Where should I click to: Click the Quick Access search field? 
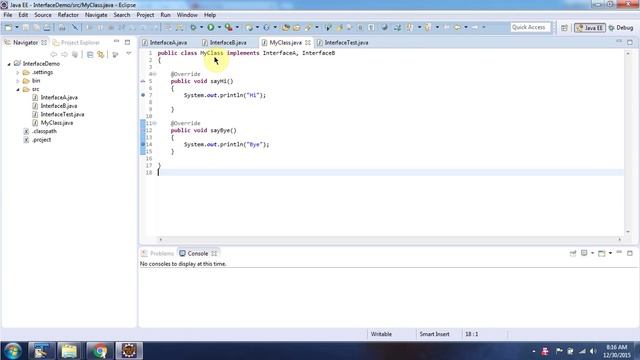pos(530,27)
